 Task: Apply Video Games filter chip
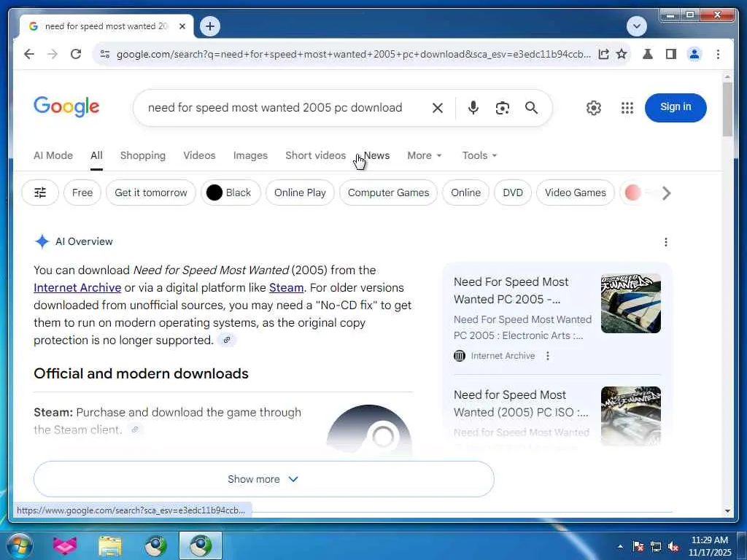[x=576, y=192]
